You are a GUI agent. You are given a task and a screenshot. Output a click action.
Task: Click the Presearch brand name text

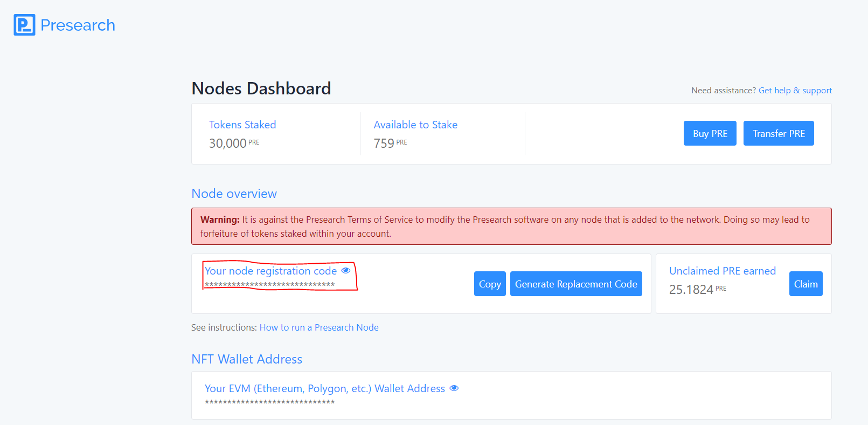coord(78,25)
